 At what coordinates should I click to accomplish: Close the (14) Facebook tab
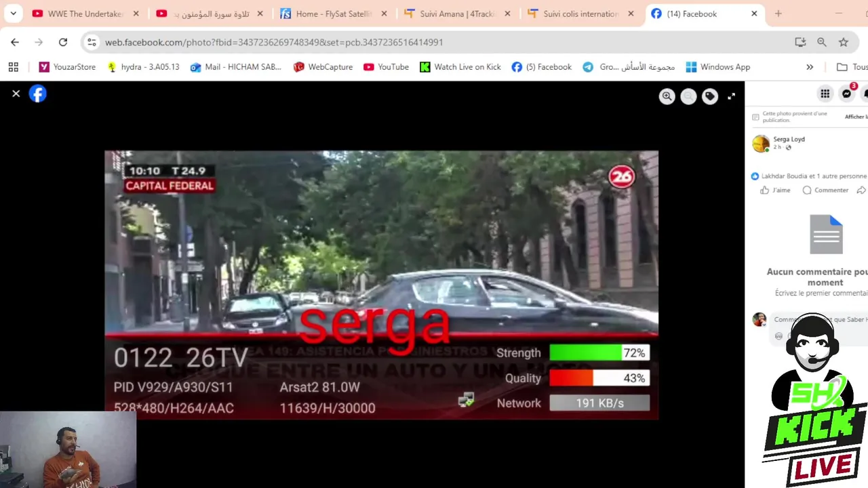tap(754, 14)
